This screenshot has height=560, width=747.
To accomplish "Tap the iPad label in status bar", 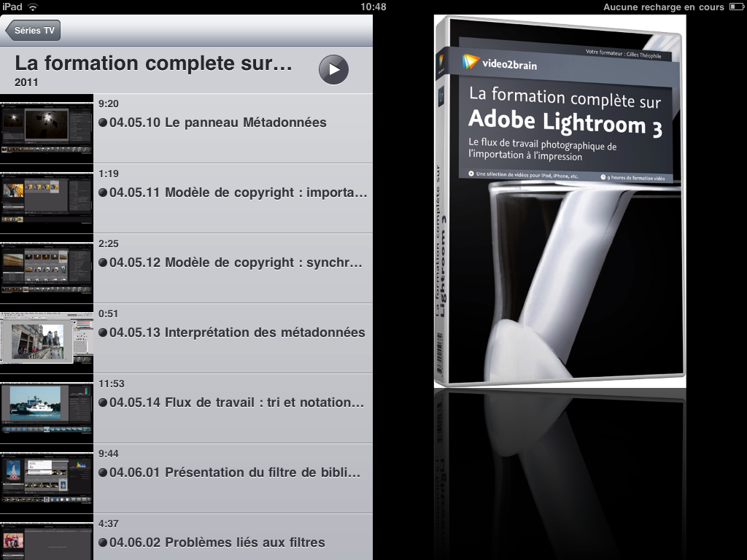I will point(12,7).
